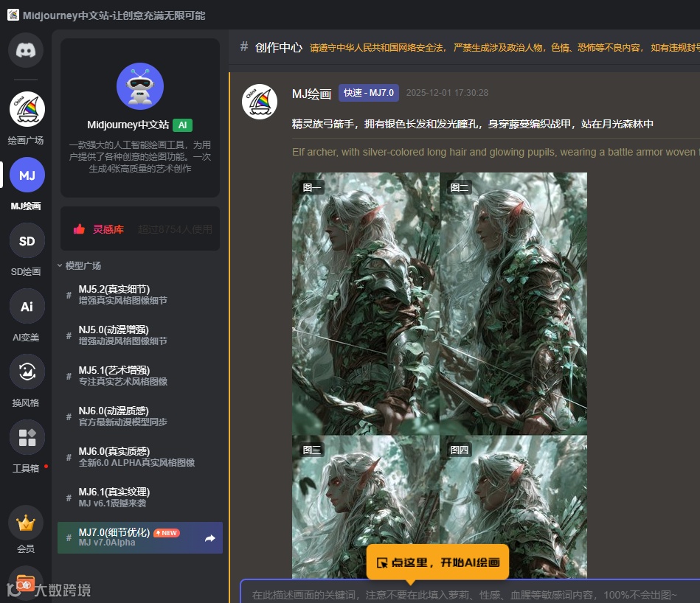Click the 全新6.0 ALPHA真实风格图像 subtitle
700x603 pixels.
pyautogui.click(x=136, y=463)
